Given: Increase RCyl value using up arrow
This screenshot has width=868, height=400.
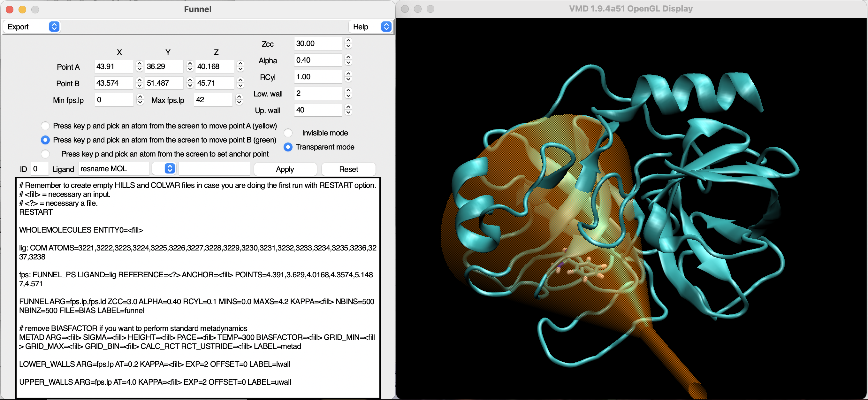Looking at the screenshot, I should coord(348,74).
